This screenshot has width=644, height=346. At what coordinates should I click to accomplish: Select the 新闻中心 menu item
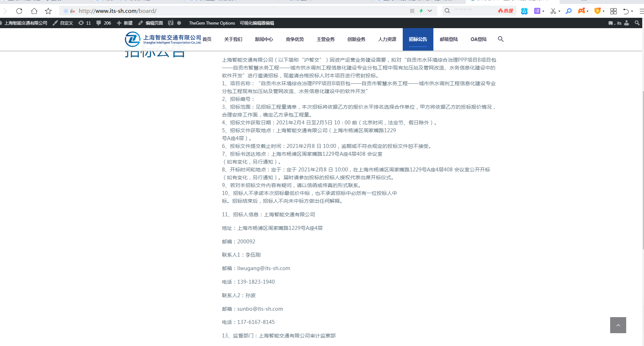(264, 39)
